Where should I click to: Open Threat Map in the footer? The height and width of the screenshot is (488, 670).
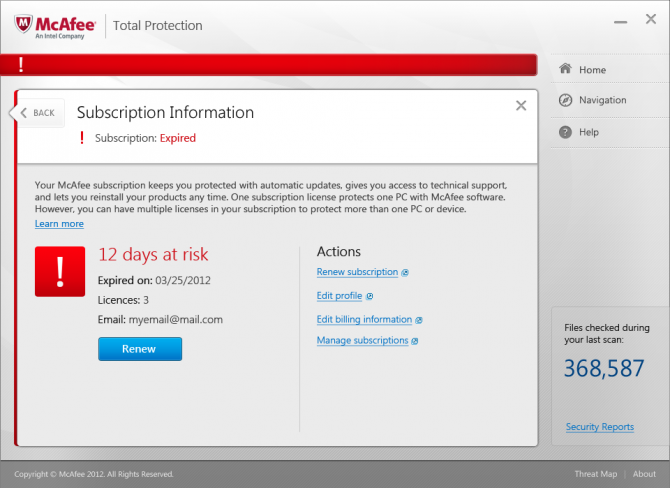coord(596,473)
